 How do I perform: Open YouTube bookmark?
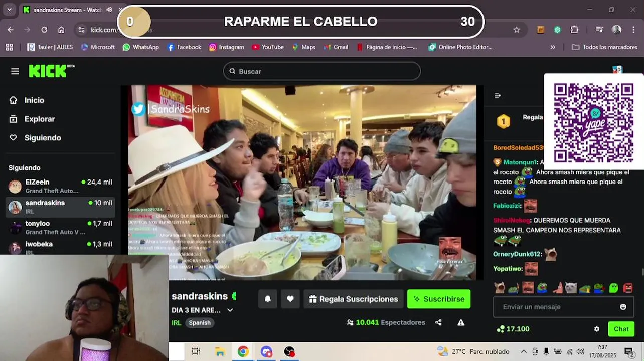(x=268, y=47)
